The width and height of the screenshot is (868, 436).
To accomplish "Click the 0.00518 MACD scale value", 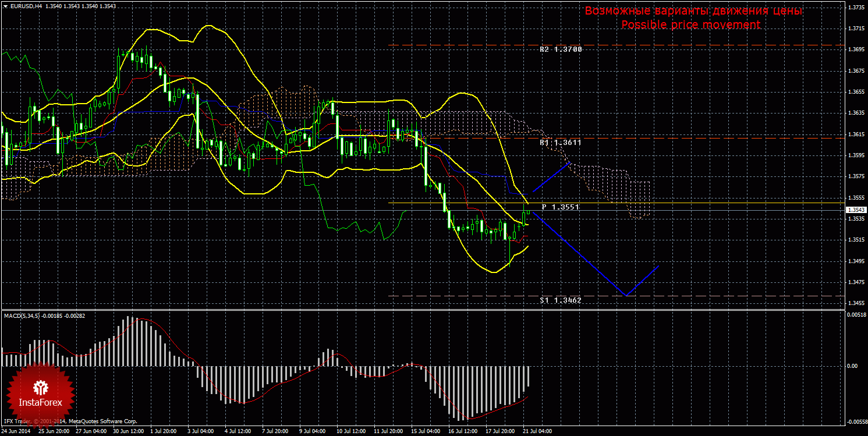I will point(855,314).
